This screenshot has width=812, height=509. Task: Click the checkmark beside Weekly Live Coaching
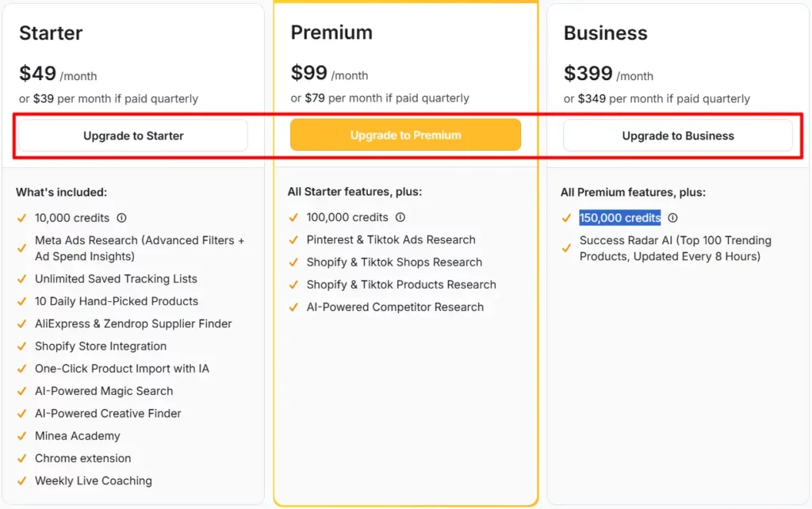(21, 480)
